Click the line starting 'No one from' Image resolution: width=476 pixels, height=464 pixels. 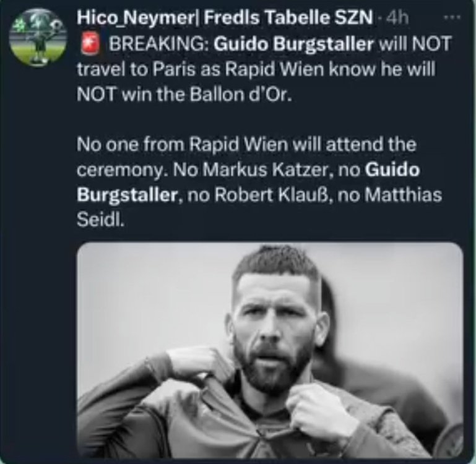(x=246, y=146)
